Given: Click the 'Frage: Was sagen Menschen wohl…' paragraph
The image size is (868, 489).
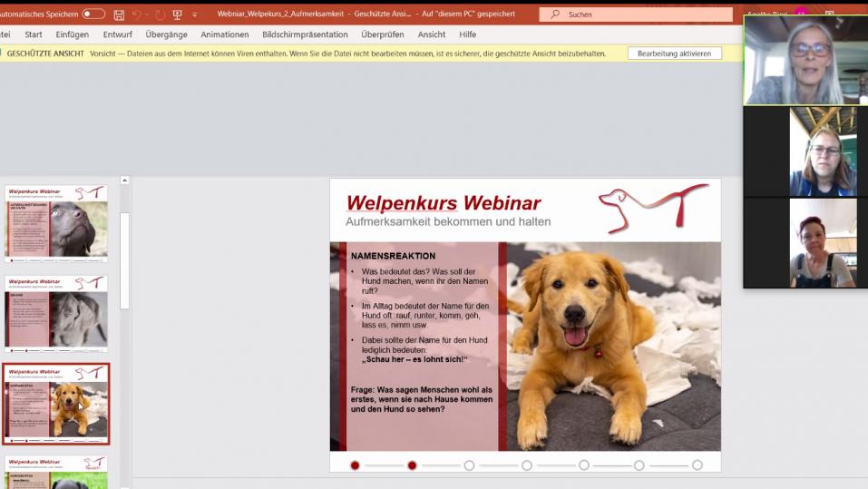Looking at the screenshot, I should pyautogui.click(x=421, y=399).
